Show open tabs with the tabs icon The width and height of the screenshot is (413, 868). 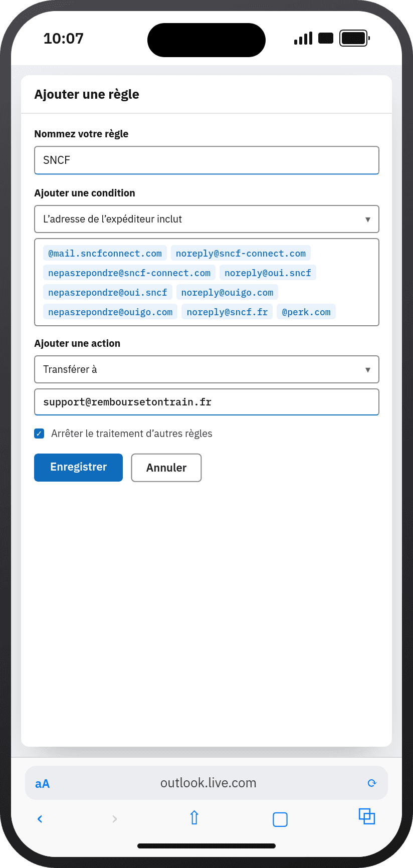coord(367,816)
